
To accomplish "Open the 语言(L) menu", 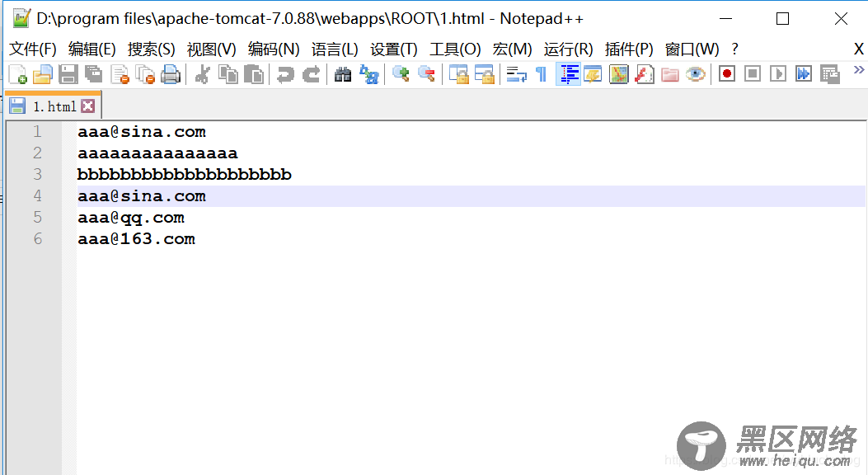I will [335, 49].
